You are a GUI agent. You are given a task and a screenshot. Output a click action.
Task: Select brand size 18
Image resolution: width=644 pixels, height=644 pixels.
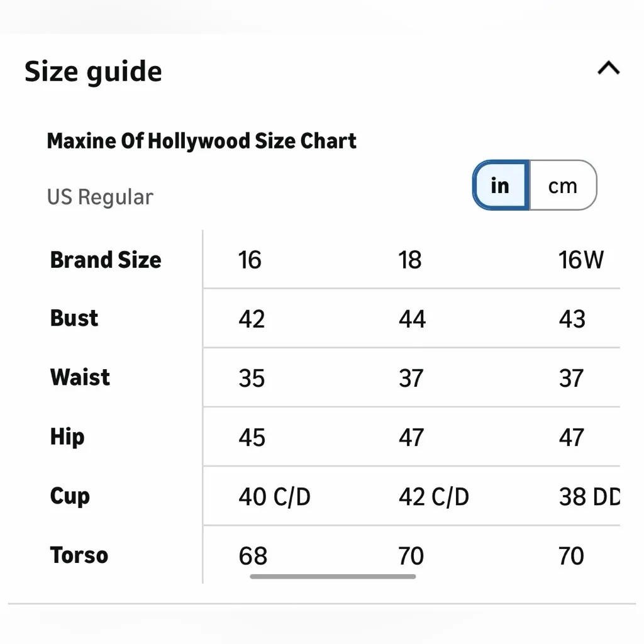411,259
